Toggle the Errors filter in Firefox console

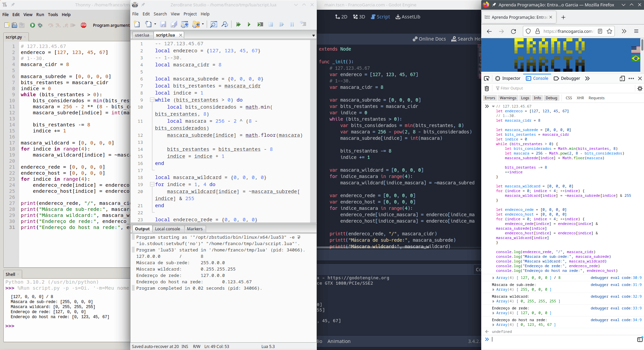point(490,98)
